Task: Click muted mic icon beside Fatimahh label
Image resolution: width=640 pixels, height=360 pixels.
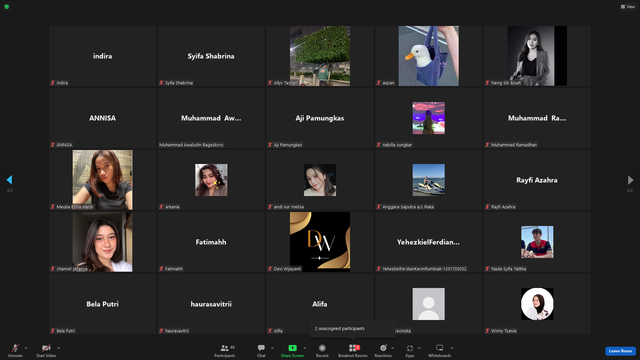Action: [161, 269]
